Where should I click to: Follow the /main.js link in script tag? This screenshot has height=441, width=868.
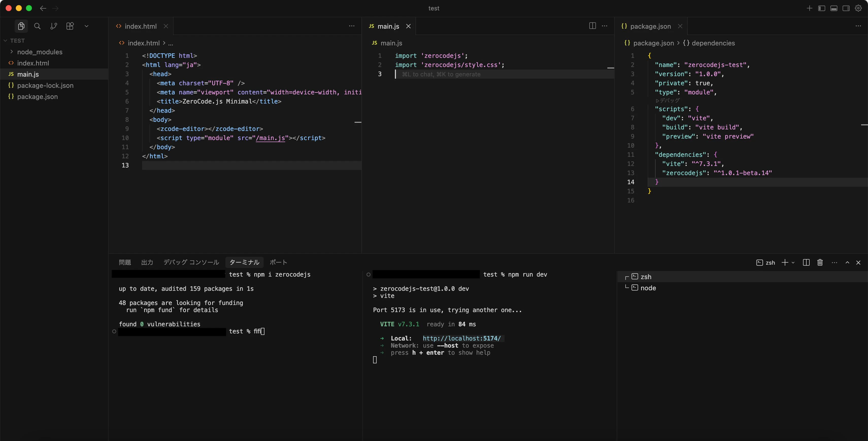[270, 138]
